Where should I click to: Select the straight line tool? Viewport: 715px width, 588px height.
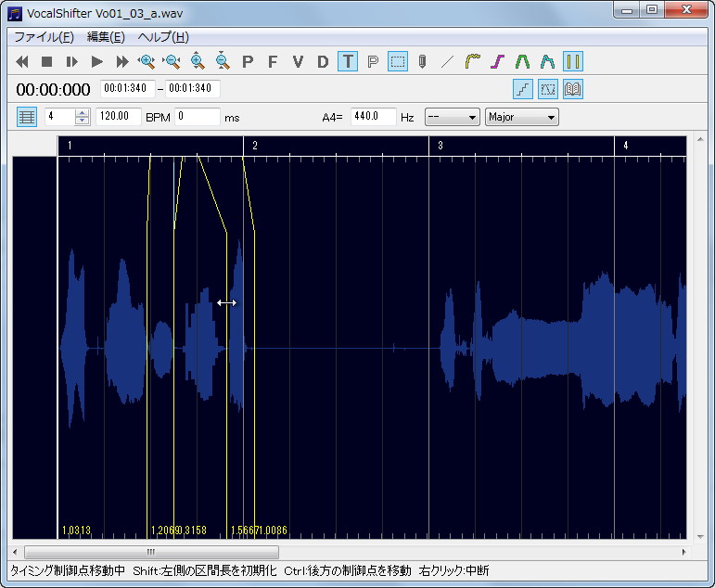[x=448, y=61]
